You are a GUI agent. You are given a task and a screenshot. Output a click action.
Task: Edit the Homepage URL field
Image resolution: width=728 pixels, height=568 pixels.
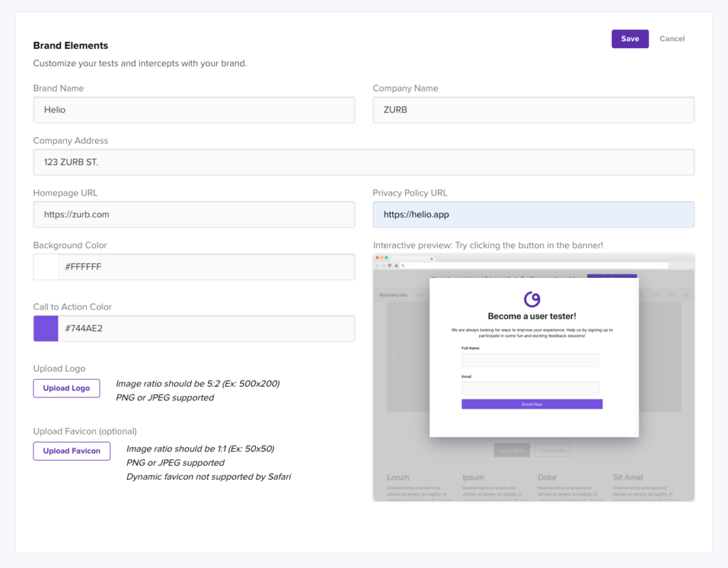click(x=194, y=215)
